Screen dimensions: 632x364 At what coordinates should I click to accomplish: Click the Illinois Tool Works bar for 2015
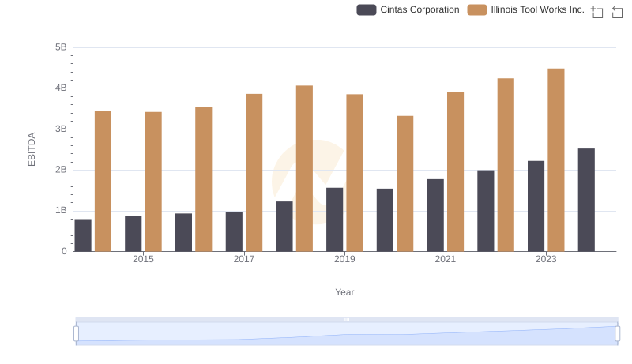(x=153, y=182)
